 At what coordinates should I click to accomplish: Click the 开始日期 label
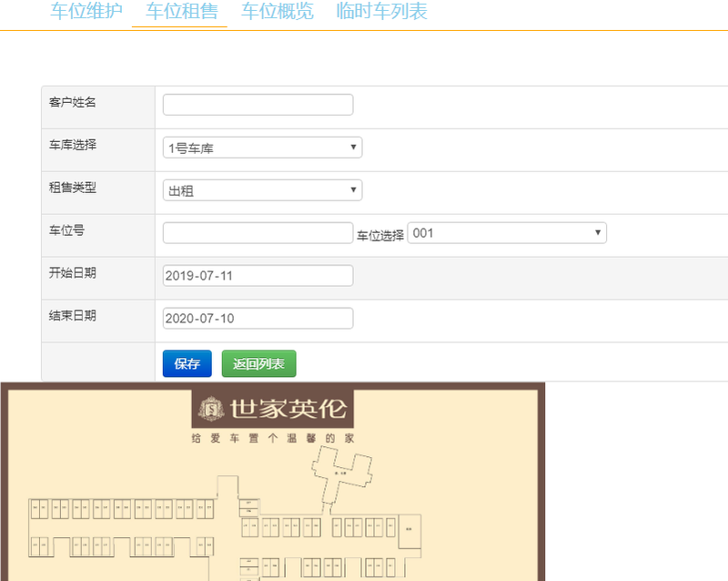click(x=73, y=273)
